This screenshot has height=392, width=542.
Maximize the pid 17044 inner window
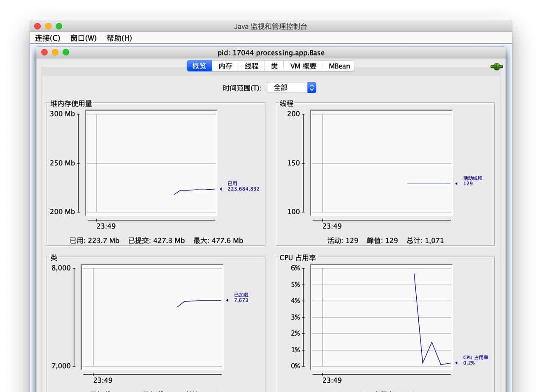tap(66, 52)
